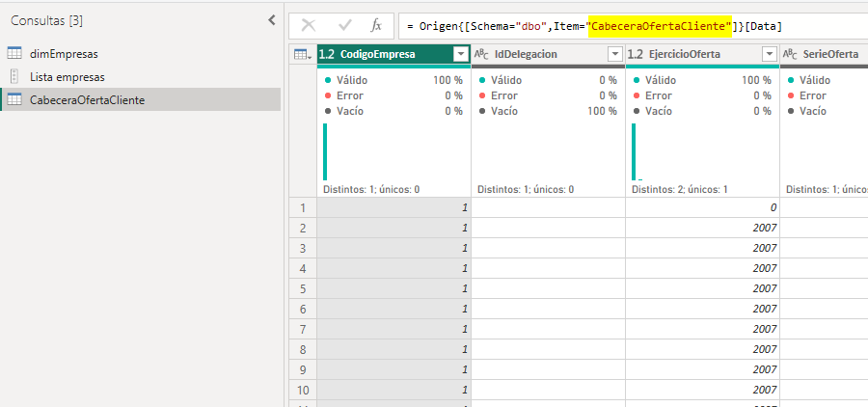Confirm formula with the checkmark icon
The width and height of the screenshot is (868, 407).
(x=342, y=26)
